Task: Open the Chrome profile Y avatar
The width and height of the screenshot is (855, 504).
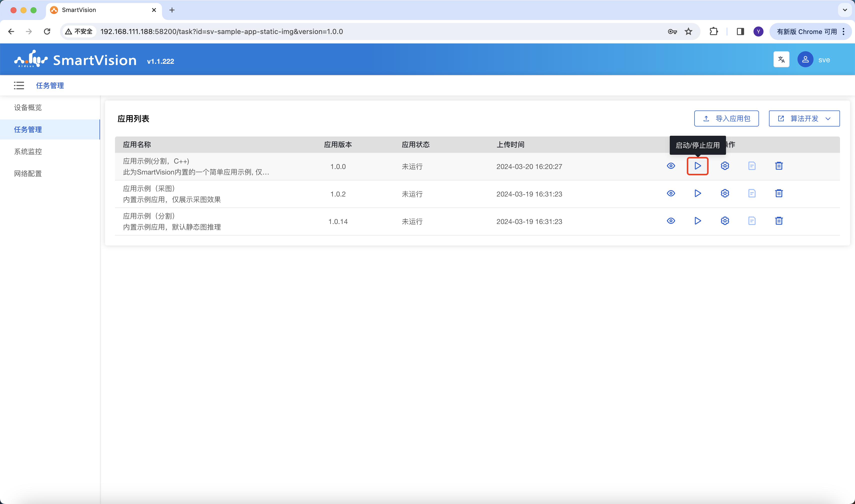Action: coord(758,31)
